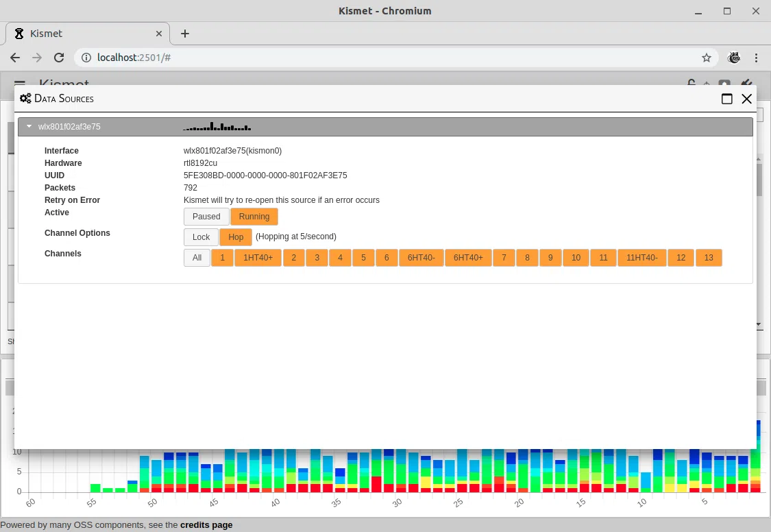Go back in the browser
Viewport: 771px width, 532px height.
click(x=15, y=58)
